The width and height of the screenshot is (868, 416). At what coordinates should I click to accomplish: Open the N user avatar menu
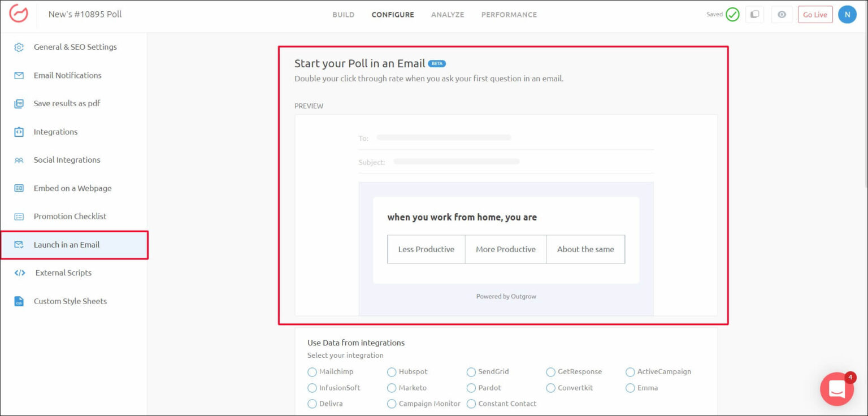tap(847, 15)
